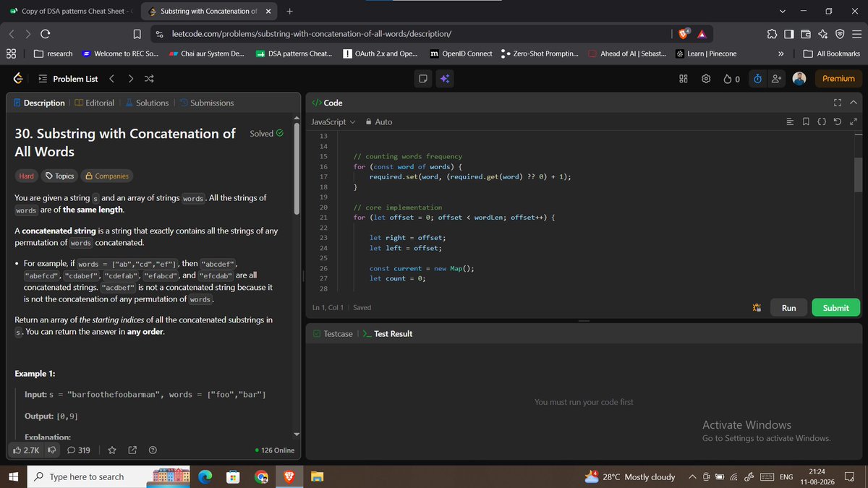Open Windows Start menu
This screenshot has width=868, height=488.
13,476
